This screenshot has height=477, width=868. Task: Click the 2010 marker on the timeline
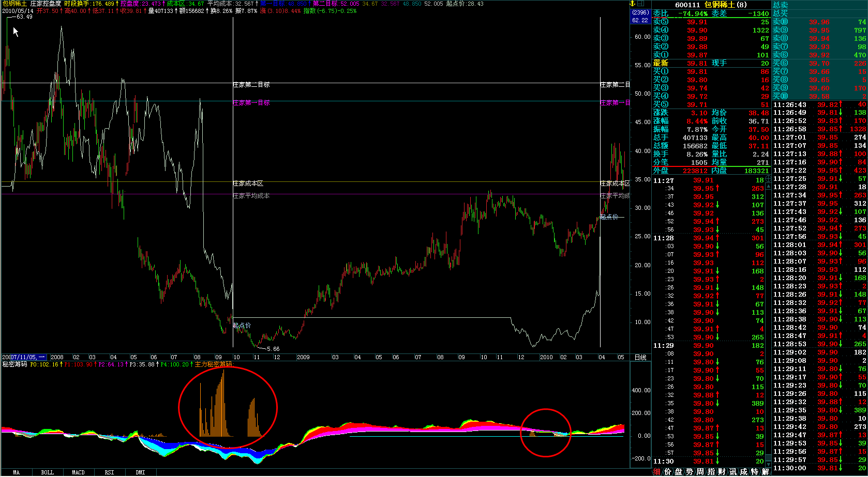pyautogui.click(x=546, y=357)
